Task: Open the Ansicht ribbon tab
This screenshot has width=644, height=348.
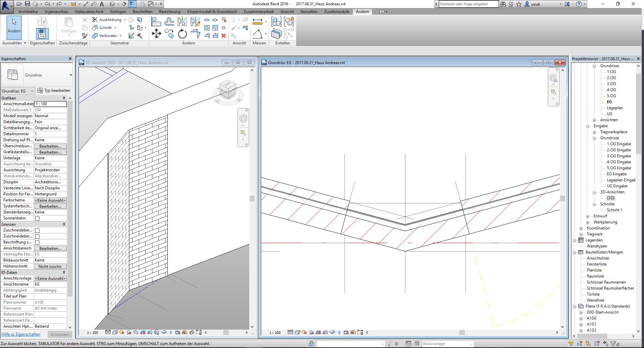Action: 287,12
